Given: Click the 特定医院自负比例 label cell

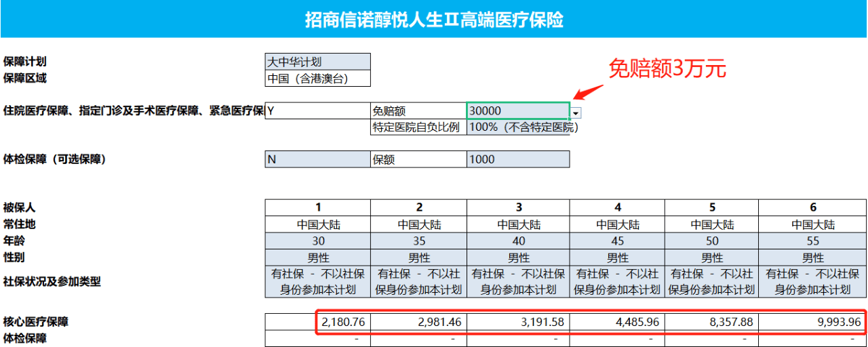Looking at the screenshot, I should point(419,127).
